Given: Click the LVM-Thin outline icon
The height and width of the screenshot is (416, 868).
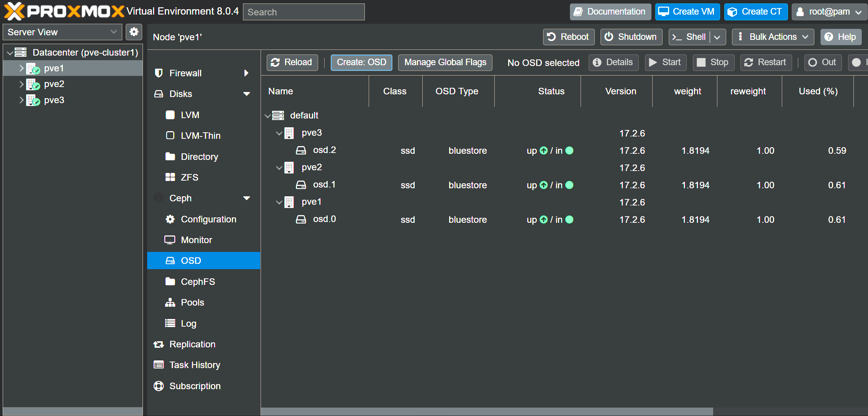Looking at the screenshot, I should (170, 135).
